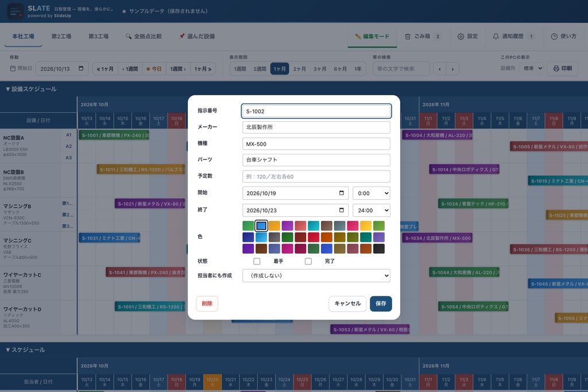588x392 pixels.
Task: Open the 設定 gear icon
Action: click(x=461, y=36)
